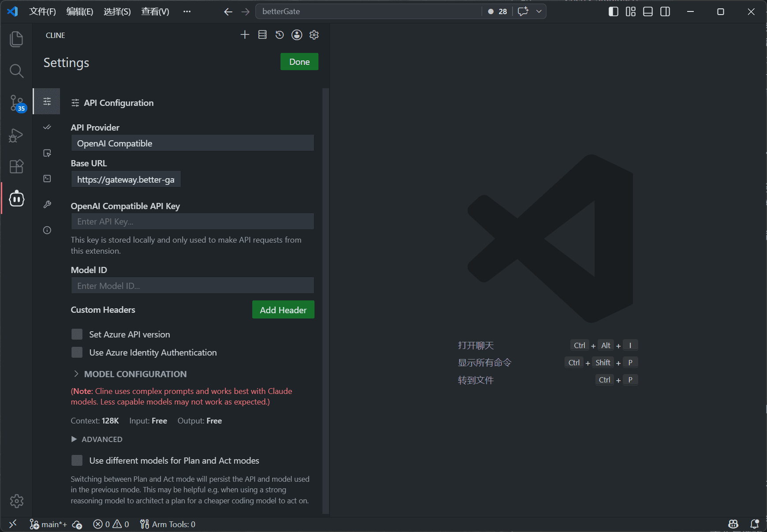
Task: Click Arm Tools: 0 in the status bar
Action: click(x=168, y=524)
